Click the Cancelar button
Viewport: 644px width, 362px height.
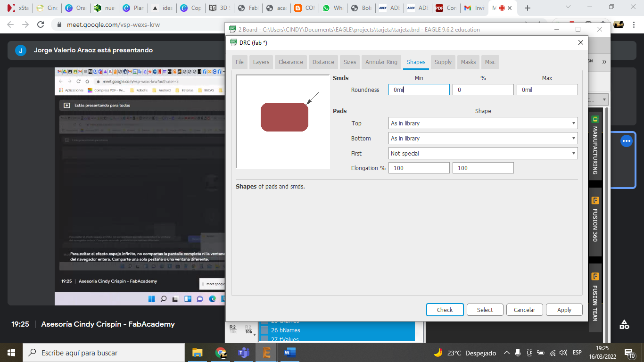pyautogui.click(x=524, y=310)
